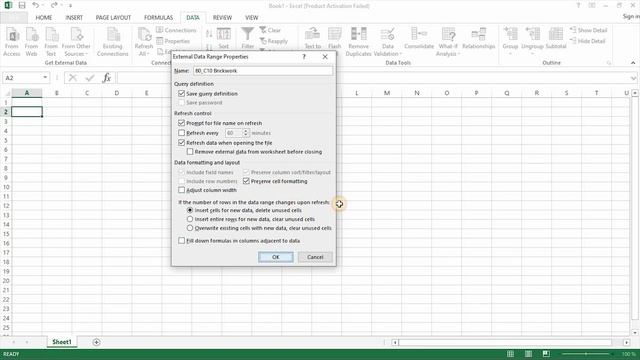
Task: Click Clear filter icon
Action: [270, 30]
